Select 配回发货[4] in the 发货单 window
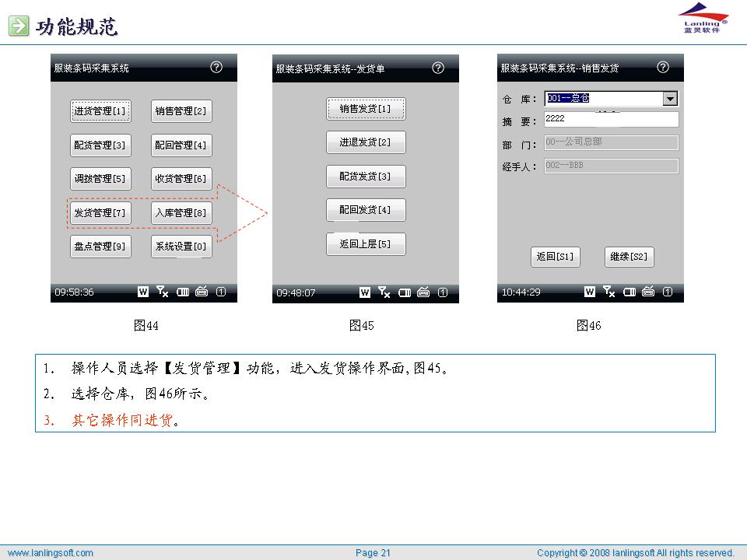747x560 pixels. point(366,209)
